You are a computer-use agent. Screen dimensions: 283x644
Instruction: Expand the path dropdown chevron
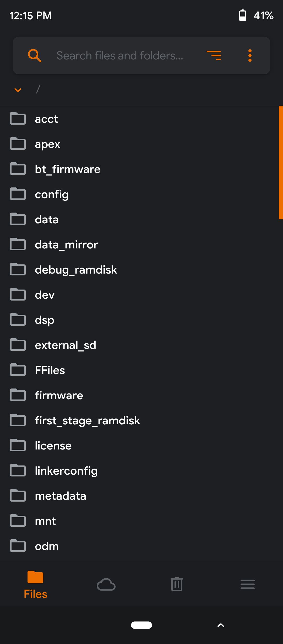pos(18,90)
